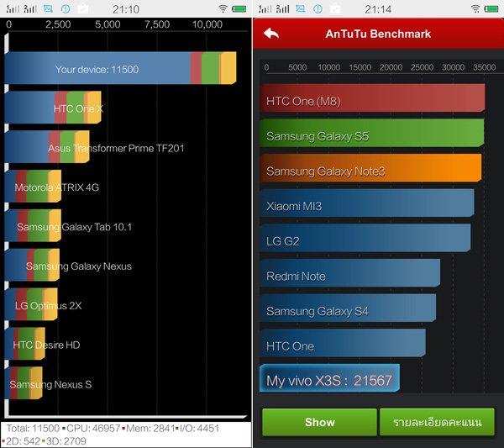
Task: Tap the 3D: 2709 score text
Action: click(x=66, y=441)
